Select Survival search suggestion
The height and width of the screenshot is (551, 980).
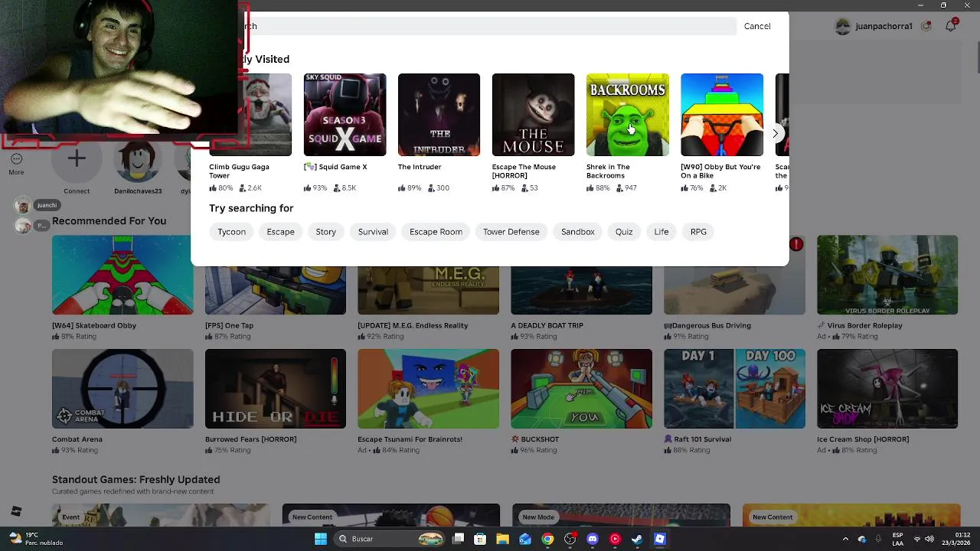click(x=373, y=232)
